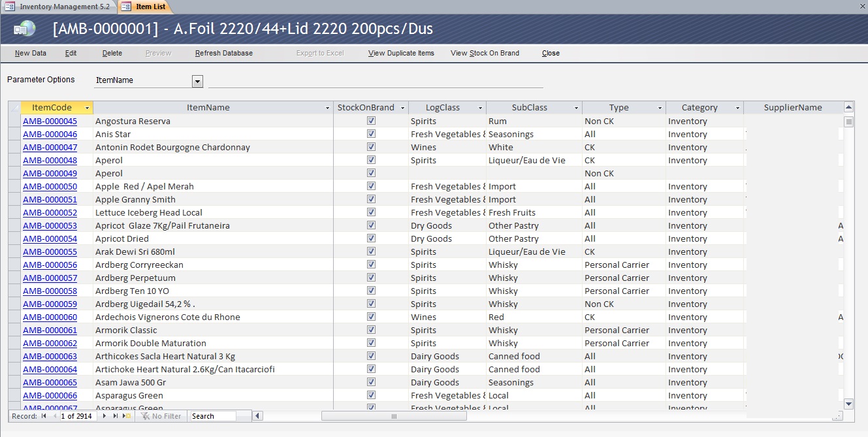Toggle StockOnBrand for Armorik Classic
The width and height of the screenshot is (868, 437).
click(x=371, y=330)
